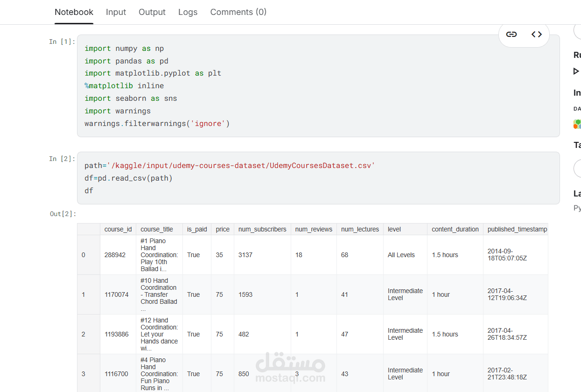Switch to the Input tab
Screen dimensions: 581x392
(x=116, y=12)
